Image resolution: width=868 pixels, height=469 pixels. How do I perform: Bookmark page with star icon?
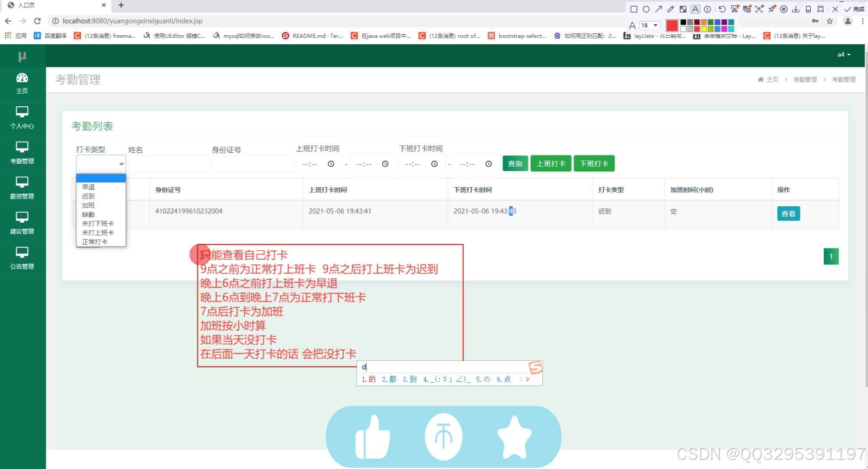pyautogui.click(x=830, y=21)
